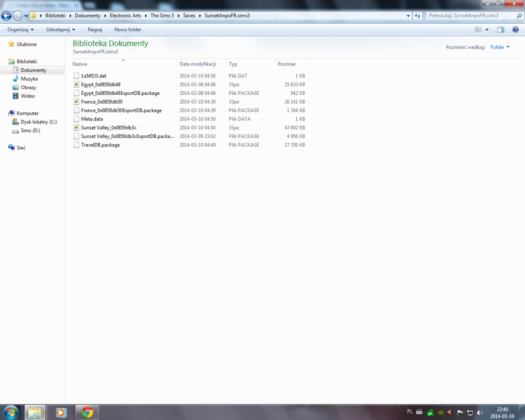
Task: Click the volume speaker tray icon
Action: [479, 412]
